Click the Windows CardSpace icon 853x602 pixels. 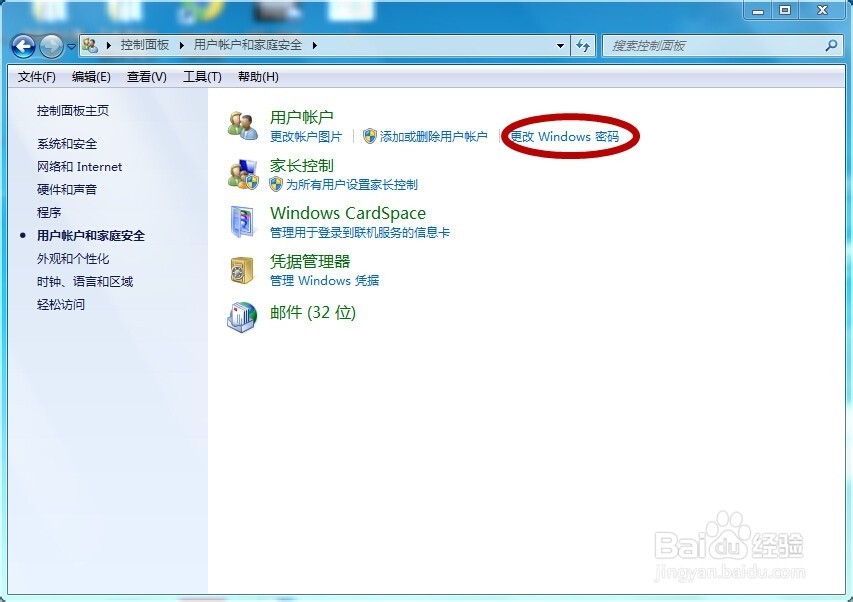pyautogui.click(x=243, y=222)
